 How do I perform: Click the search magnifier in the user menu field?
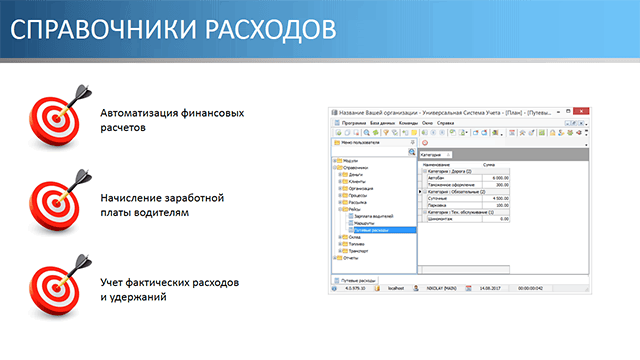412,152
